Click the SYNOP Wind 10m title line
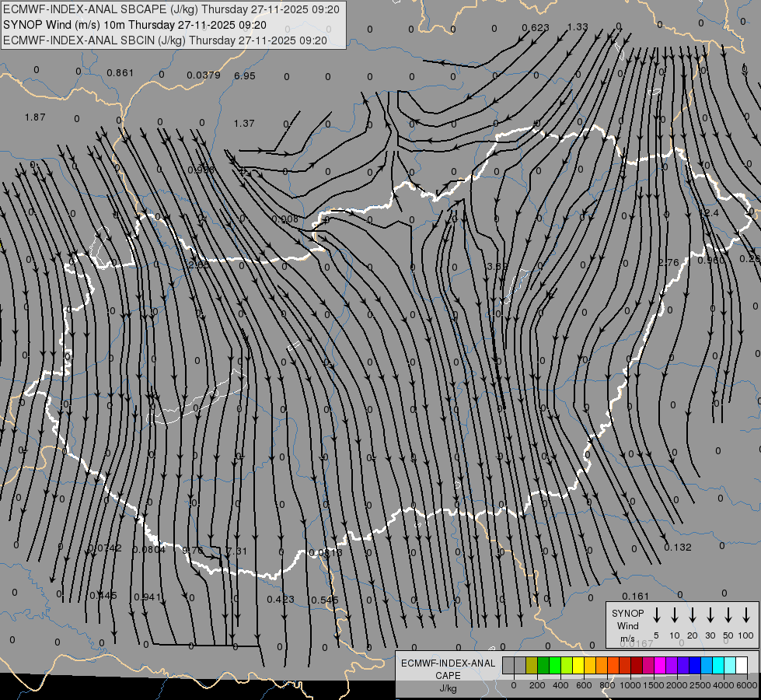The width and height of the screenshot is (761, 700). (134, 25)
